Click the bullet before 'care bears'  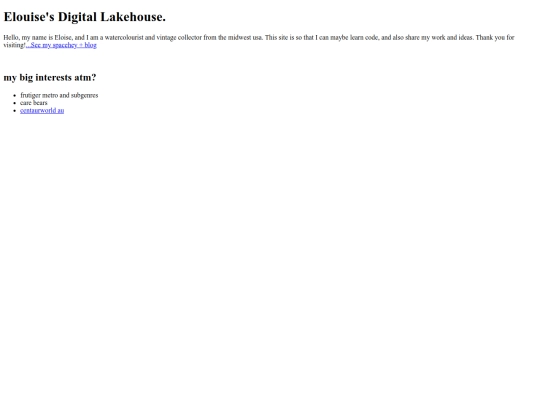point(14,103)
